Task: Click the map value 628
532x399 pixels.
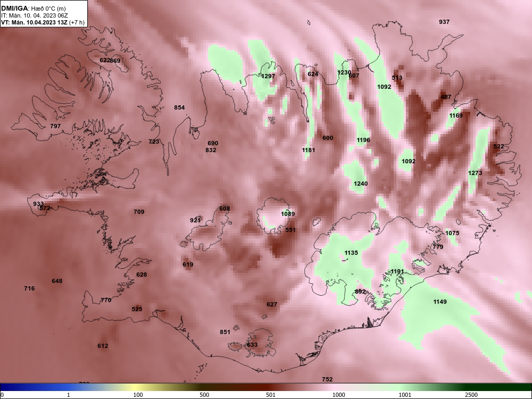Action: pyautogui.click(x=142, y=275)
